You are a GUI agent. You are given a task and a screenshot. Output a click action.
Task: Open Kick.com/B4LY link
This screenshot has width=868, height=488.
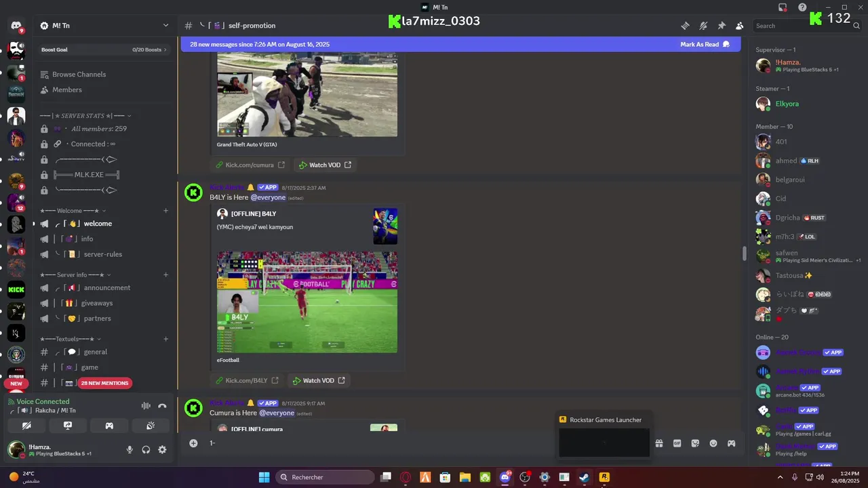click(248, 380)
